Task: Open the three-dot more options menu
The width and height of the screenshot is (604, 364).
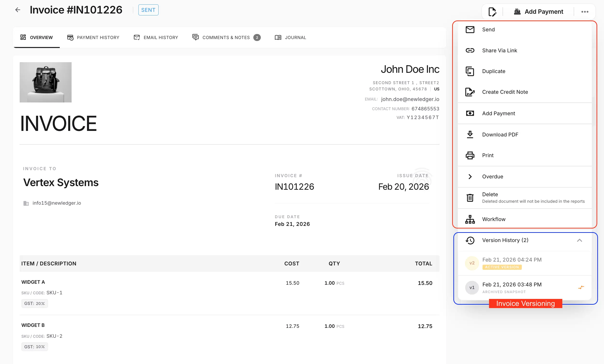Action: point(585,11)
